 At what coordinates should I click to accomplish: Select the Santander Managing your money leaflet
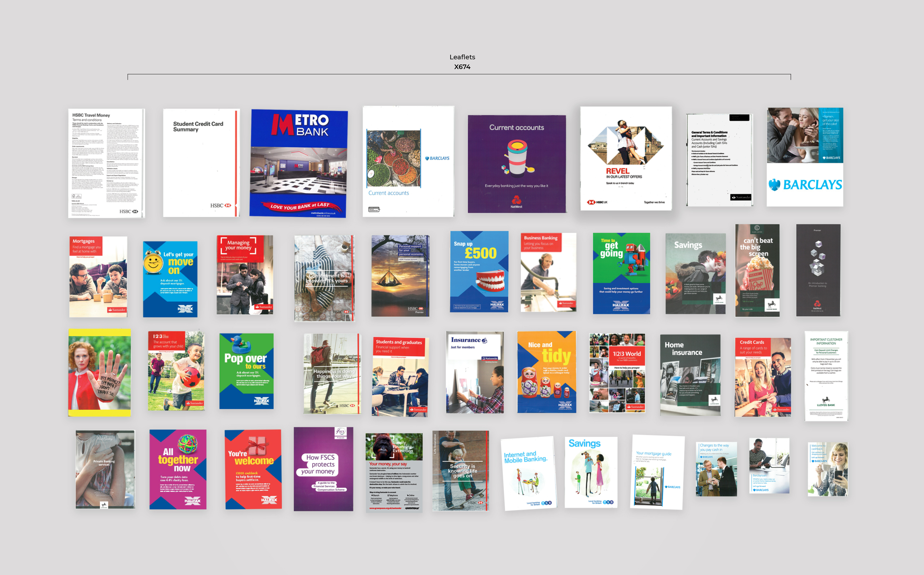[x=245, y=275]
